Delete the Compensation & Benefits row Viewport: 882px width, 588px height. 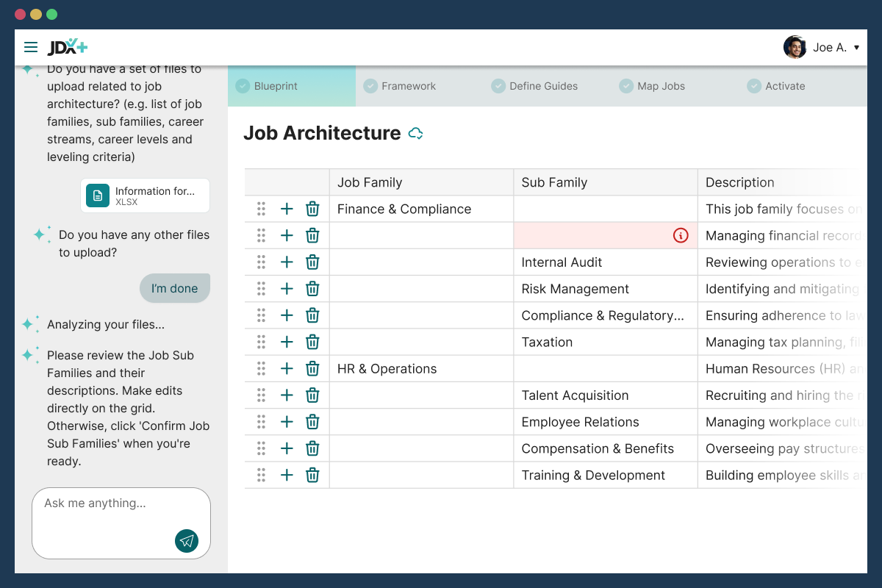coord(312,448)
